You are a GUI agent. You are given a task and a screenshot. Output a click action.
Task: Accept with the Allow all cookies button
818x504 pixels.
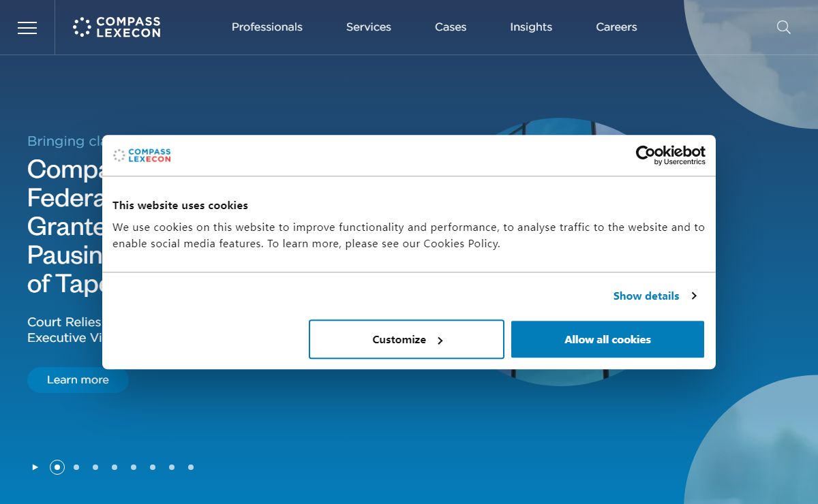point(607,339)
